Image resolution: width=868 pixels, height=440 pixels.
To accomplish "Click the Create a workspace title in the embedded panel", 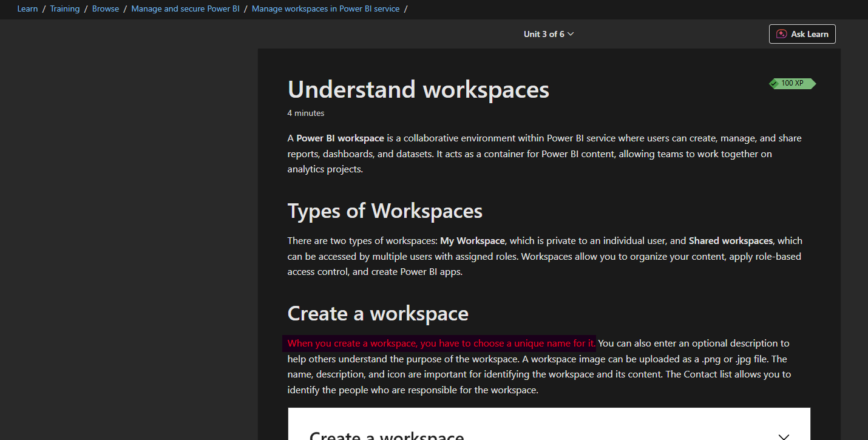I will (x=387, y=435).
